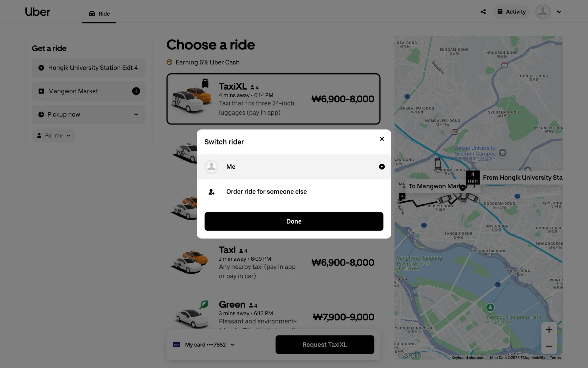Open the Pickup now dropdown
588x368 pixels.
pyautogui.click(x=89, y=114)
